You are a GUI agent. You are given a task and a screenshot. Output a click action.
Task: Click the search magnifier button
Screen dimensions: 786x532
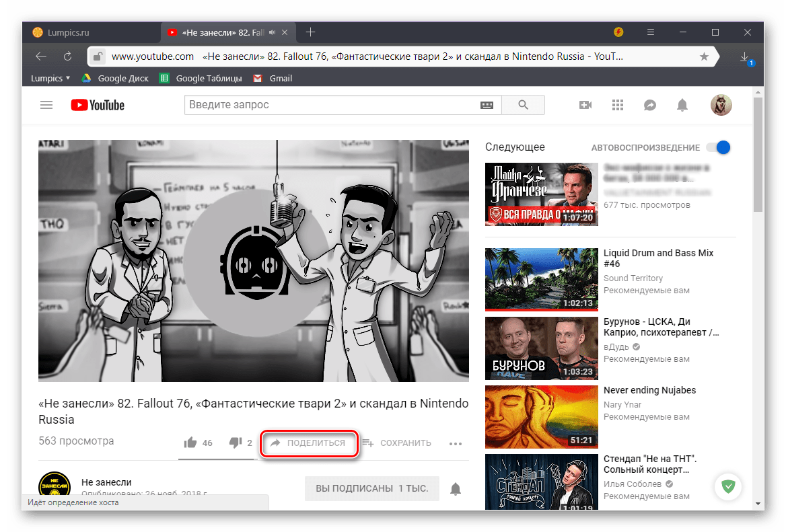[523, 105]
